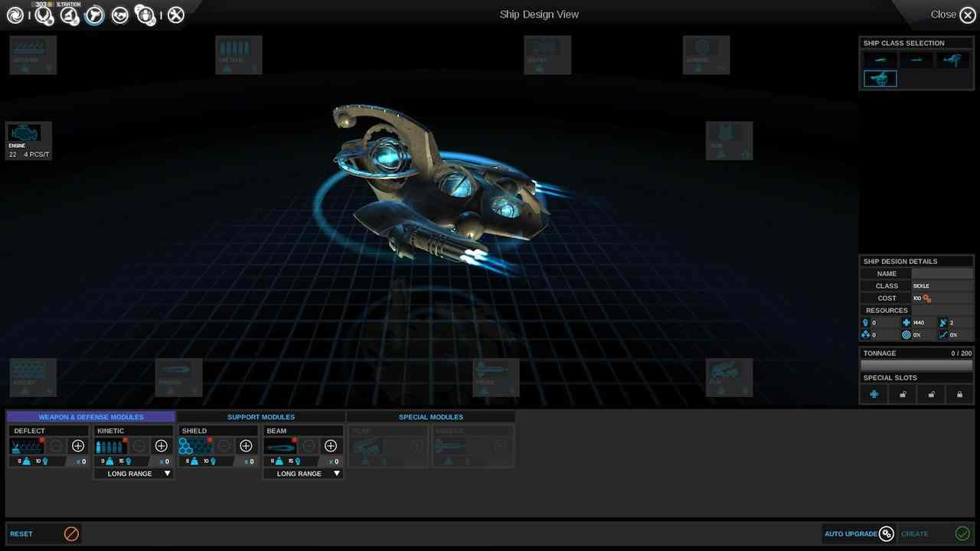The width and height of the screenshot is (980, 551).
Task: Switch to Support Modules tab
Action: pos(261,417)
